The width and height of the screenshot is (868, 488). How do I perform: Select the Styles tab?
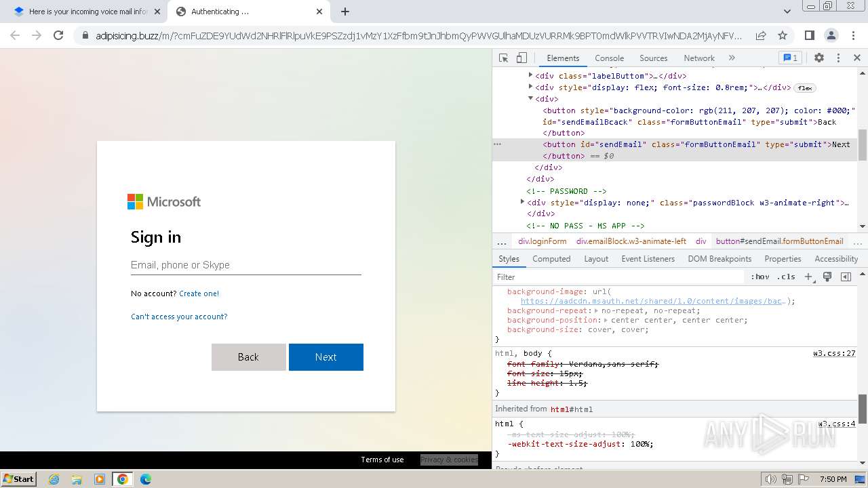509,259
